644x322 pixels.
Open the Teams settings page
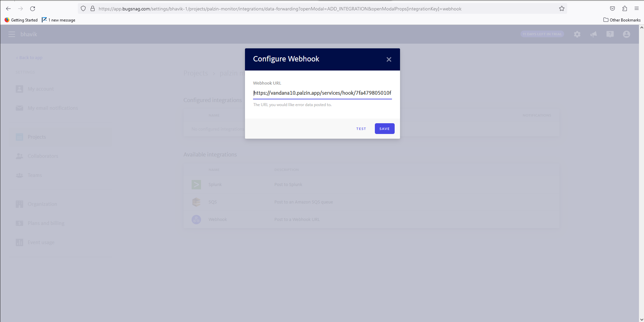pyautogui.click(x=35, y=175)
